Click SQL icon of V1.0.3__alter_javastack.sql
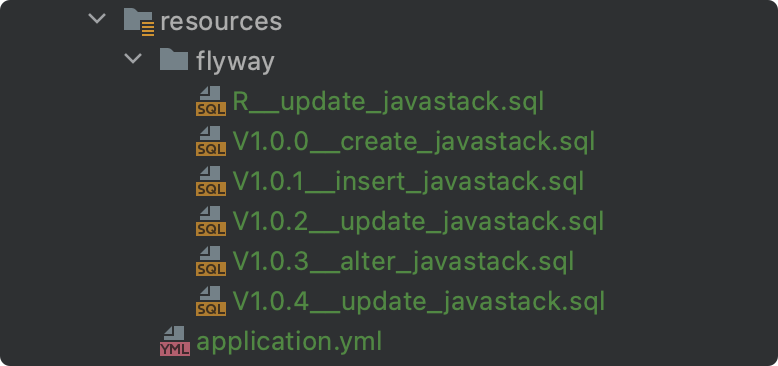778x366 pixels. pos(211,261)
